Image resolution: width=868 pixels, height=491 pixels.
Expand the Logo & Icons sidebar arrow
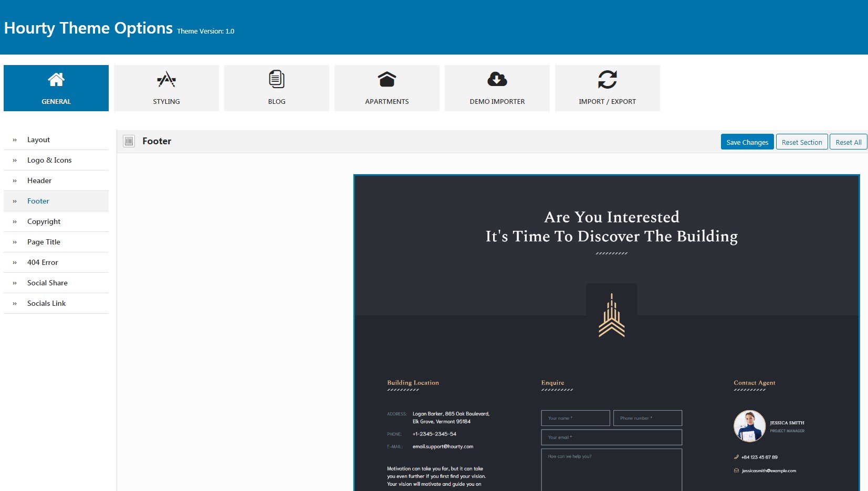click(x=15, y=161)
